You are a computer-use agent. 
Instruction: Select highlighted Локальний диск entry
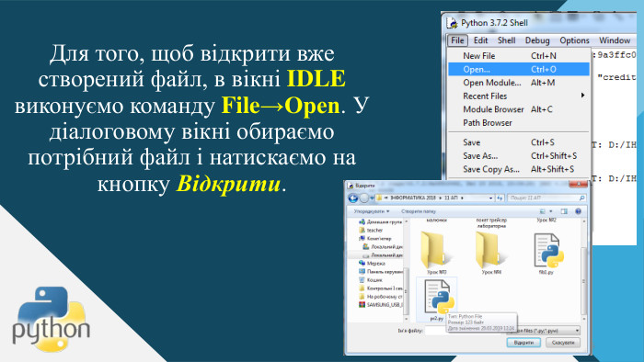(x=383, y=255)
